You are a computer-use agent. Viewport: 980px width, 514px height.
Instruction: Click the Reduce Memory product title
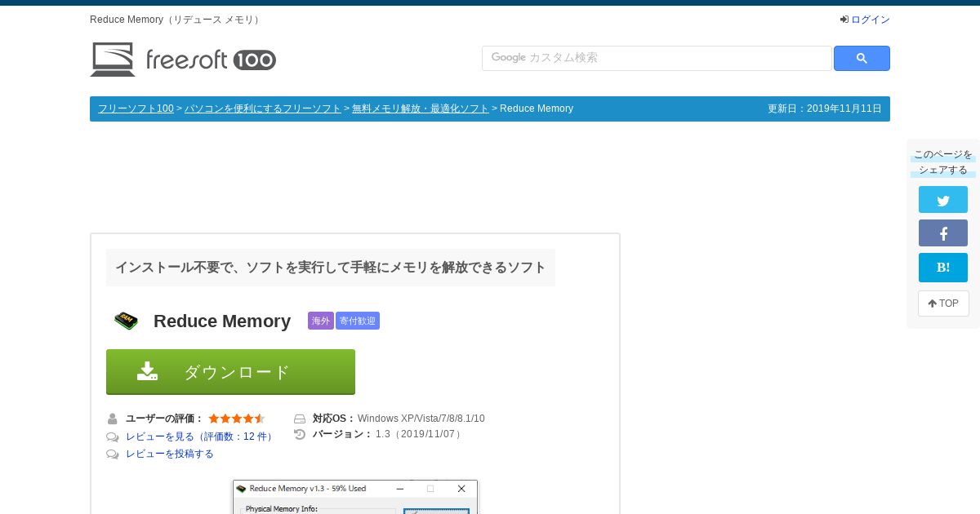[x=222, y=321]
